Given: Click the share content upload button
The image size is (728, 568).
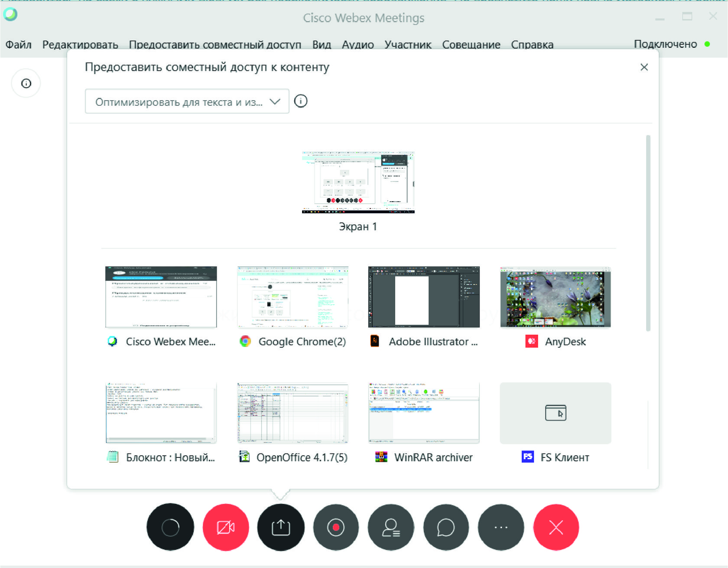Looking at the screenshot, I should point(281,527).
